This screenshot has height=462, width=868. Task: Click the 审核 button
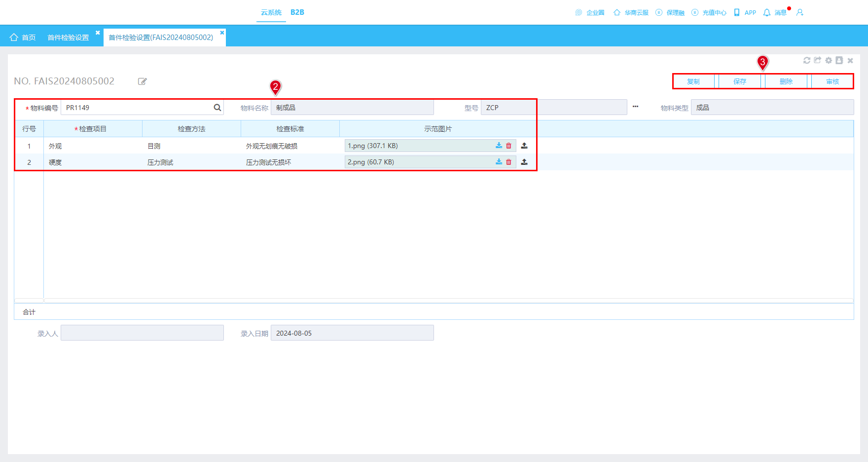[832, 81]
